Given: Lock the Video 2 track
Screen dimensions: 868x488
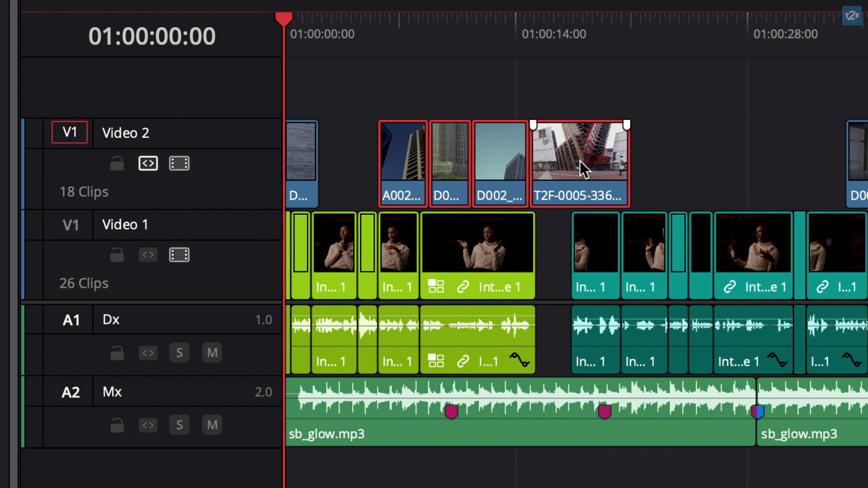Looking at the screenshot, I should (117, 164).
